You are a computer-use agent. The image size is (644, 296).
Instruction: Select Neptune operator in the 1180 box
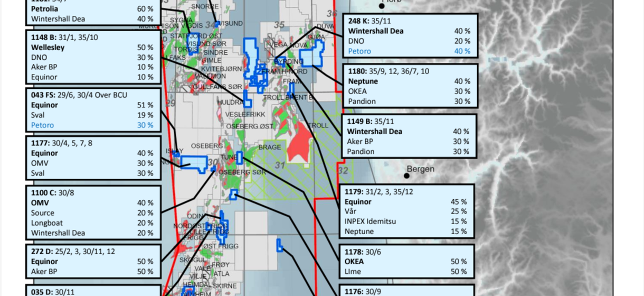click(x=363, y=81)
